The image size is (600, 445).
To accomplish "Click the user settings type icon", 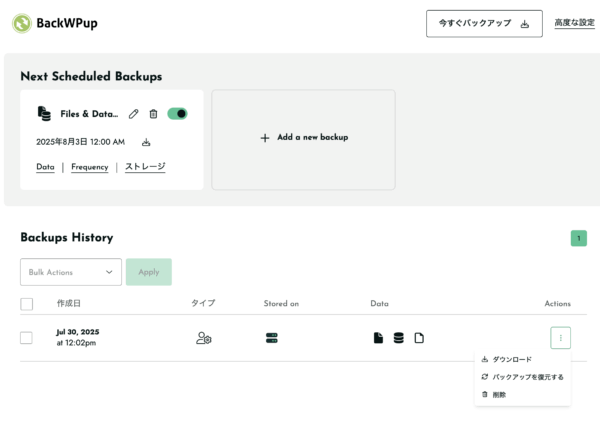I will (x=203, y=338).
